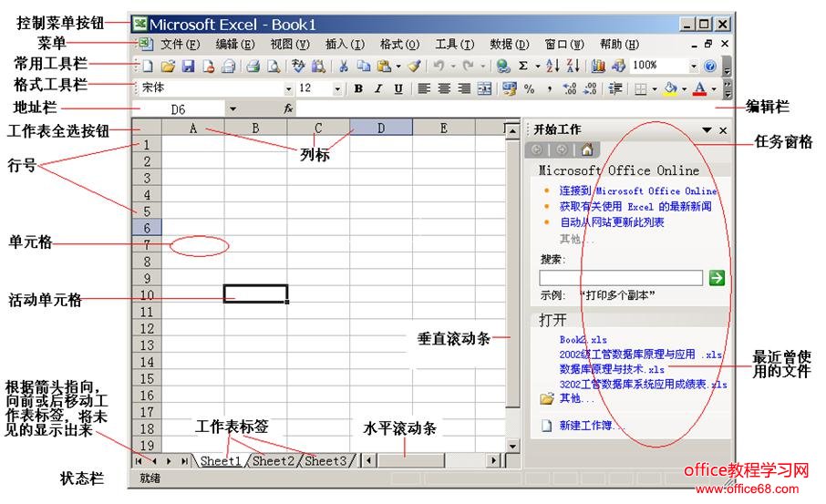
Task: Switch to the Sheet3 tab
Action: tap(325, 461)
